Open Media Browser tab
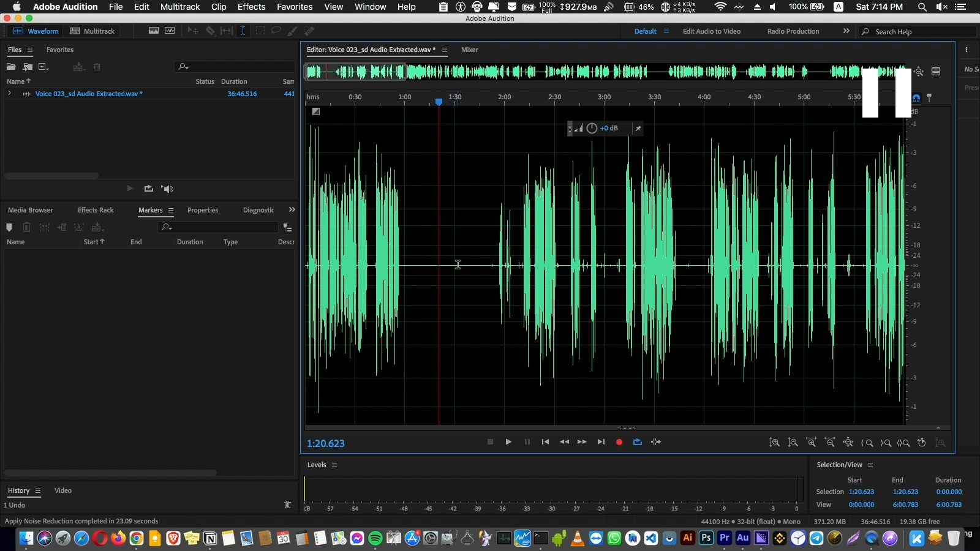Screen dimensions: 980x551 pyautogui.click(x=31, y=210)
